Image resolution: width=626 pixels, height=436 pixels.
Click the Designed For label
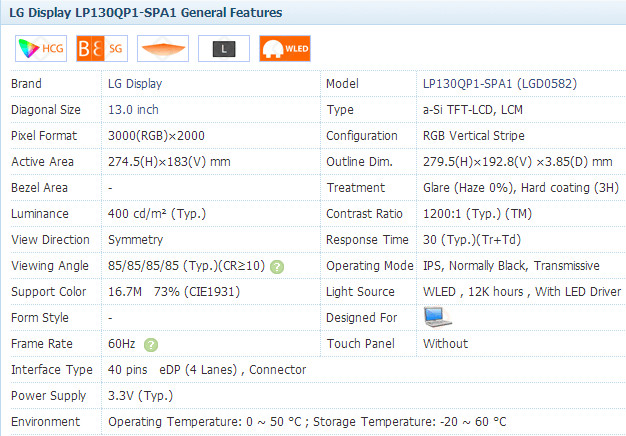(x=362, y=317)
